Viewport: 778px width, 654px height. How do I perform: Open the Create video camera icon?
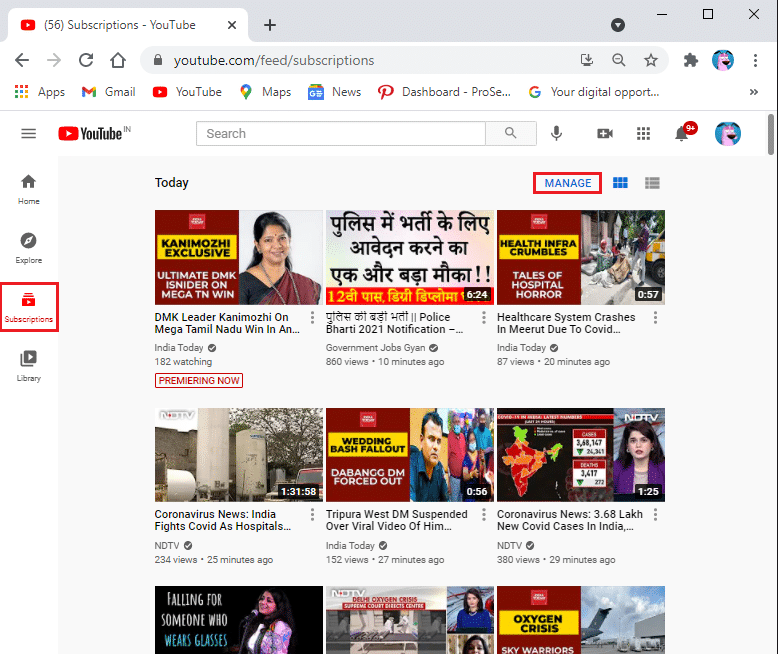tap(605, 133)
